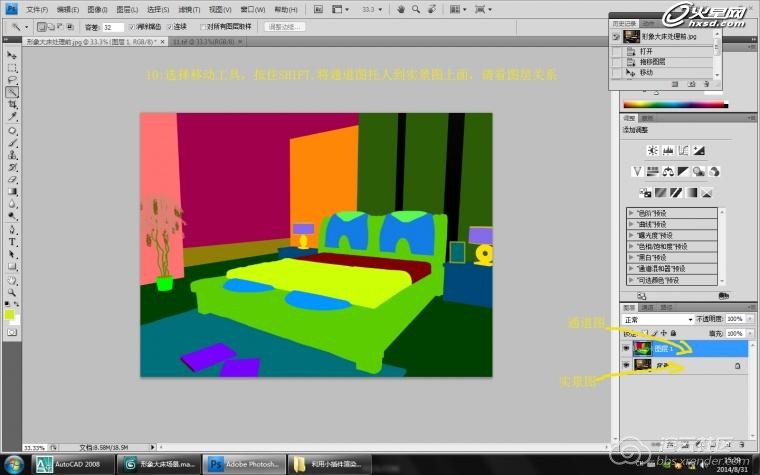Open the 文件(F) menu
The width and height of the screenshot is (760, 475).
click(37, 10)
